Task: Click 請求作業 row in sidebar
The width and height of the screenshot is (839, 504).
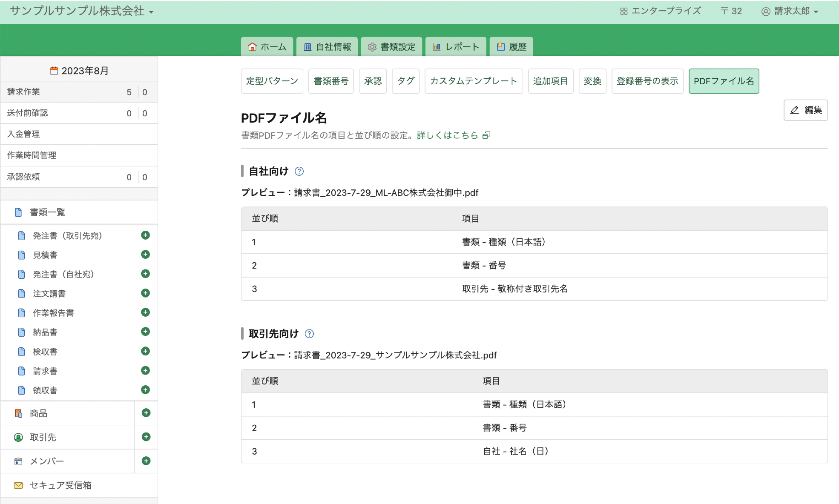Action: point(23,92)
